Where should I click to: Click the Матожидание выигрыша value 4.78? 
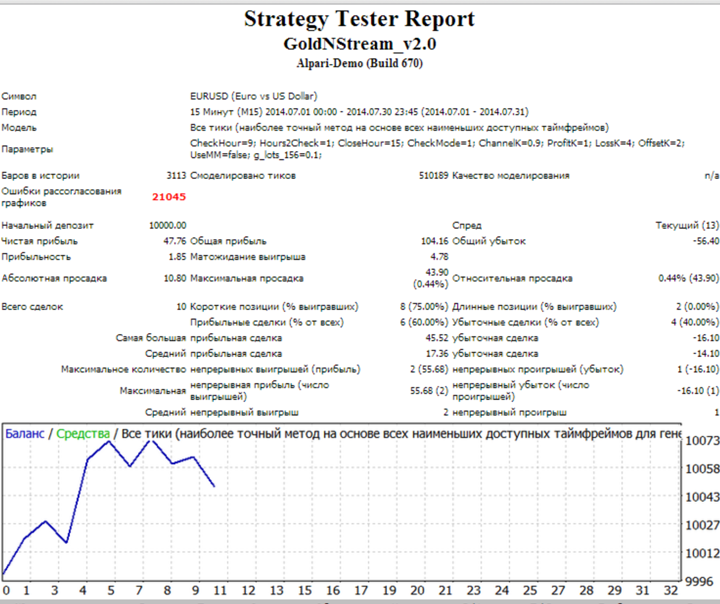tap(438, 257)
